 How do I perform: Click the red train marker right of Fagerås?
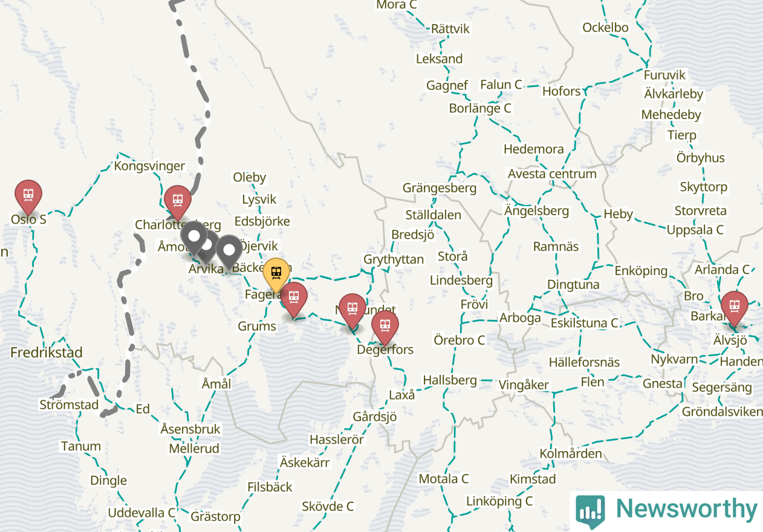(294, 297)
